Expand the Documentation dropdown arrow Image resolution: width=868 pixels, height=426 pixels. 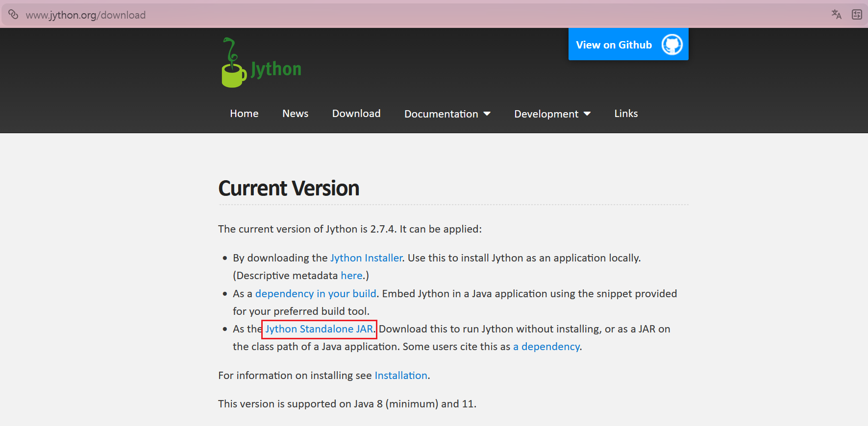pyautogui.click(x=487, y=114)
